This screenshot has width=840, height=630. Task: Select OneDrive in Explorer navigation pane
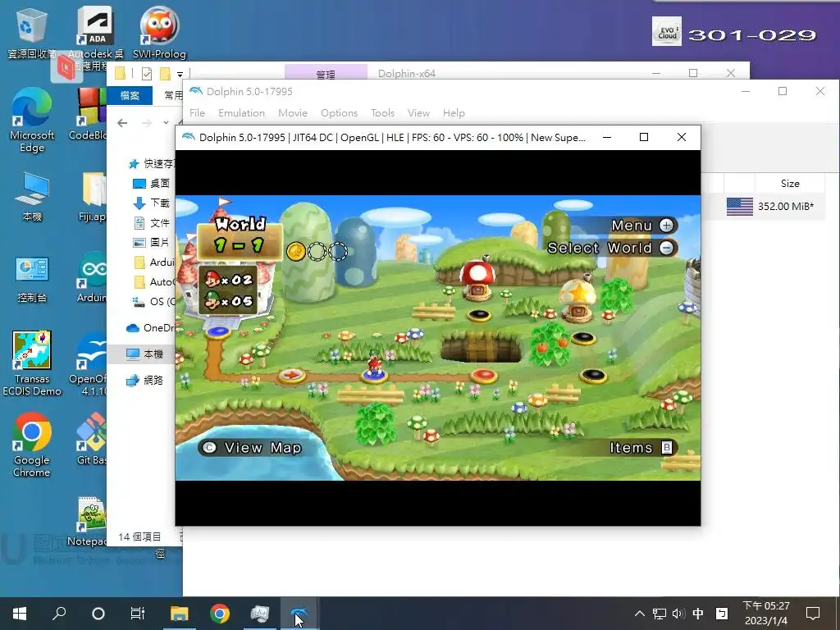pyautogui.click(x=150, y=328)
